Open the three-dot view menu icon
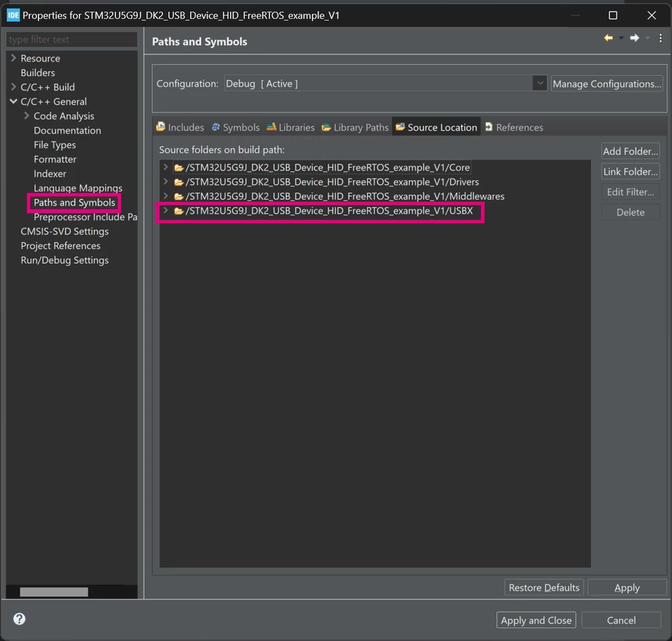Viewport: 672px width, 641px height. click(661, 38)
